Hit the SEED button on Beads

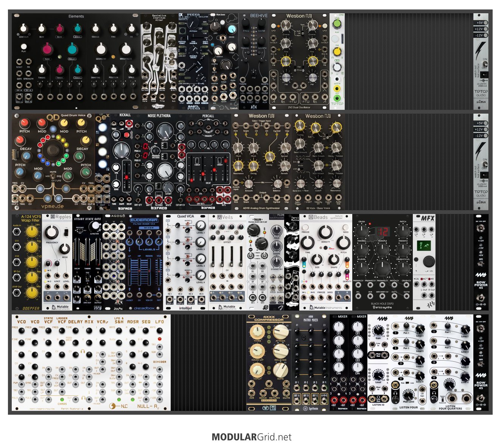(345, 228)
